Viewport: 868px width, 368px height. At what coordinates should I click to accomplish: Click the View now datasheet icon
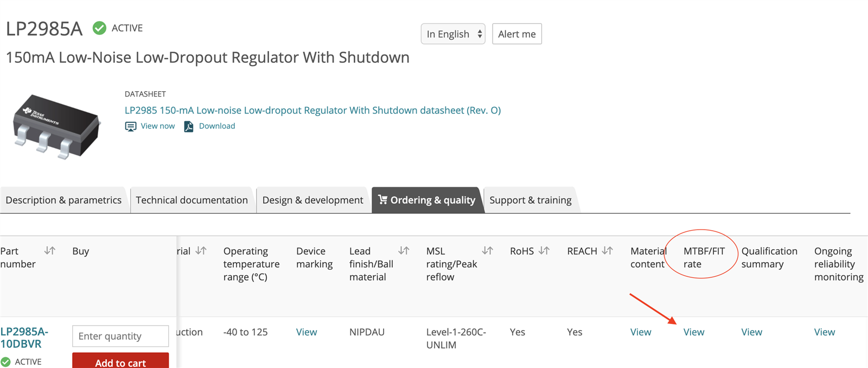click(x=130, y=126)
